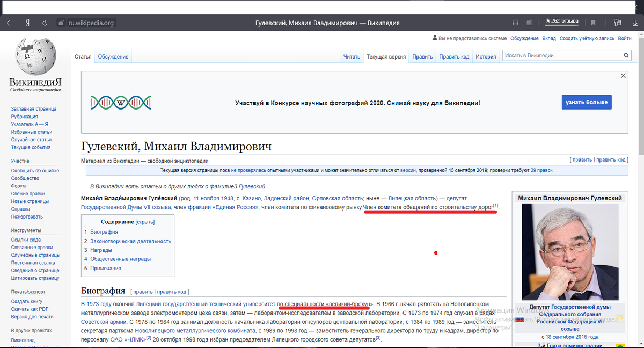This screenshot has width=644, height=348.
Task: Open the Рубрикация sidebar link
Action: coord(25,117)
